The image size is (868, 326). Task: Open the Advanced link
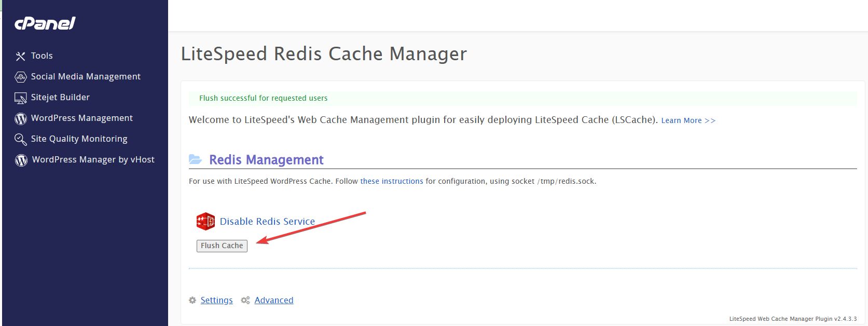click(274, 300)
